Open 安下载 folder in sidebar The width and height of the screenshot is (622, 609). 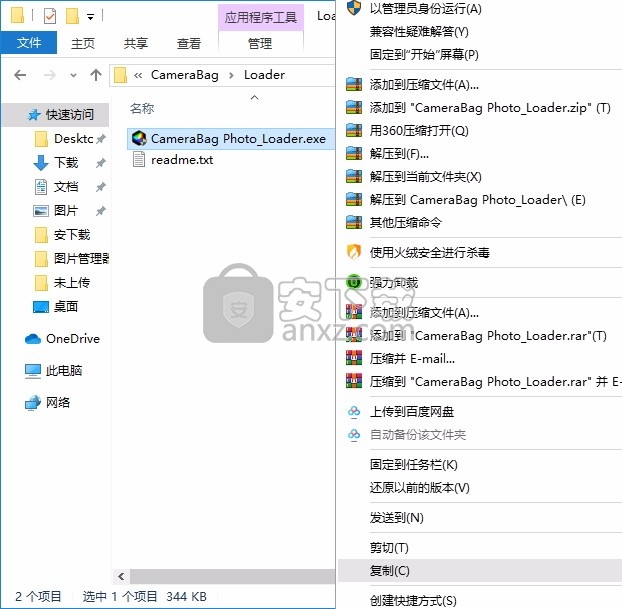(71, 234)
